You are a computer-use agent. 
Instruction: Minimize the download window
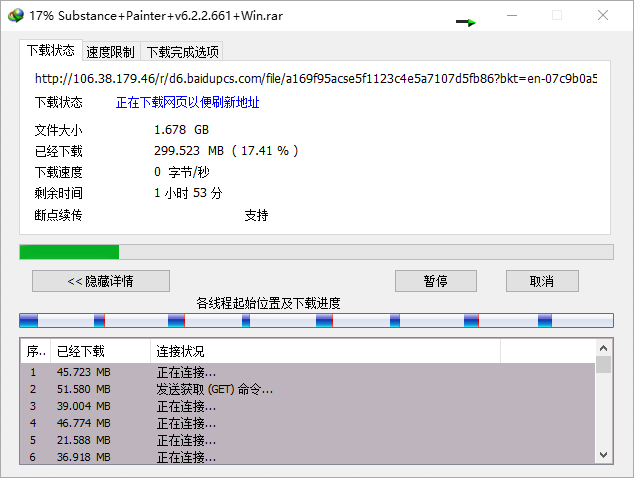coord(512,15)
